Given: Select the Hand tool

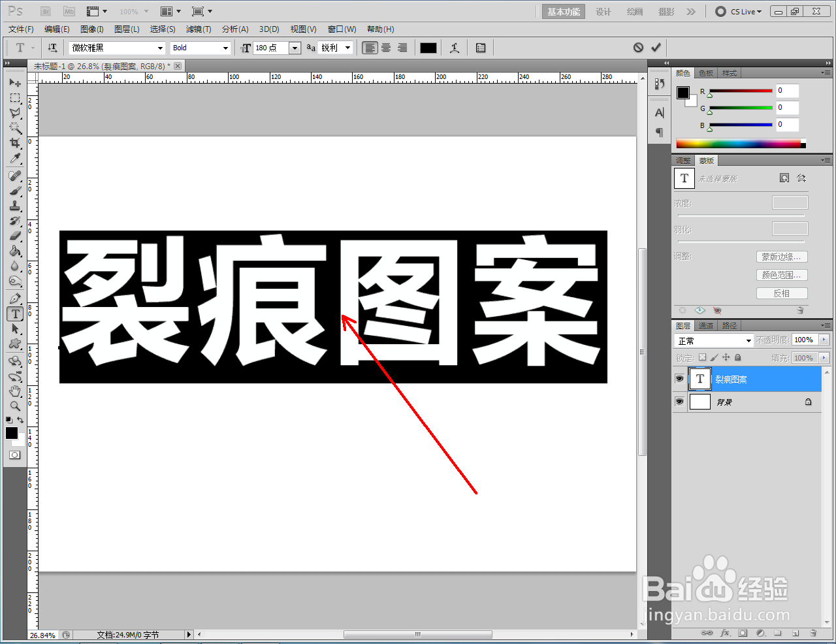Looking at the screenshot, I should click(14, 391).
